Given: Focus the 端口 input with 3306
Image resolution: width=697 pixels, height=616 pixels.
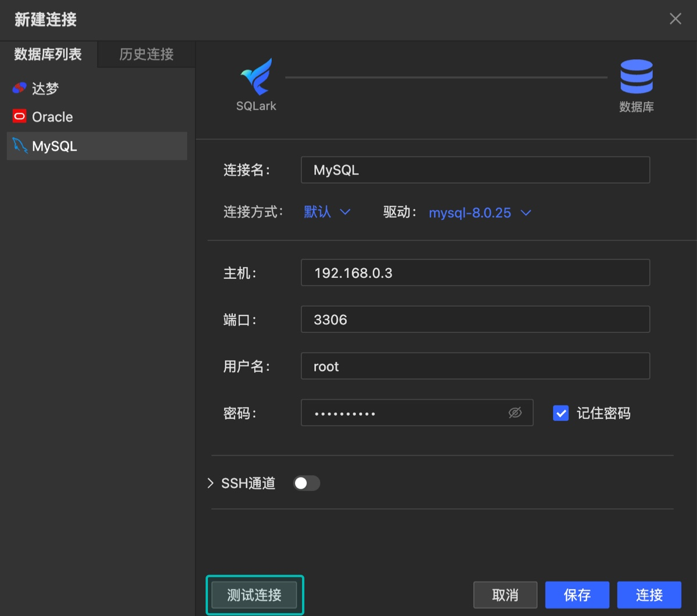Looking at the screenshot, I should pyautogui.click(x=475, y=319).
